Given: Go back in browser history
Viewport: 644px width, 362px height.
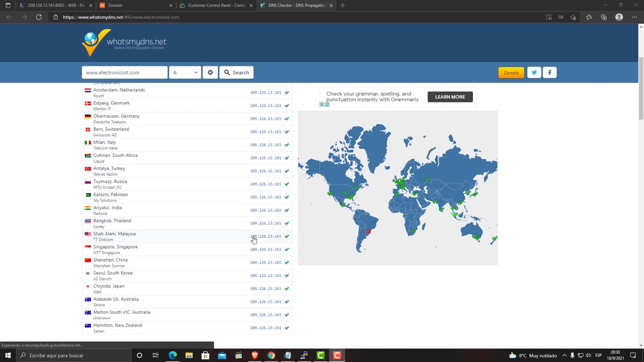Looking at the screenshot, I should 9,17.
